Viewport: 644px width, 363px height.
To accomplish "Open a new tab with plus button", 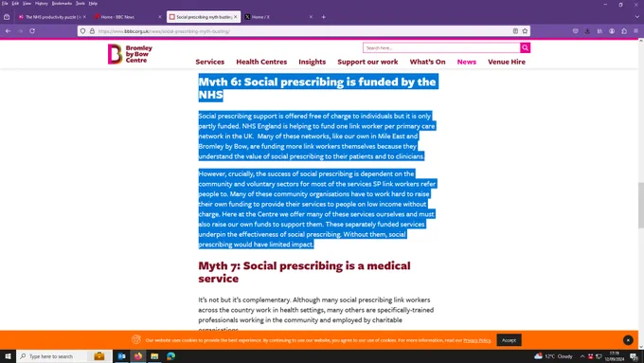I will pyautogui.click(x=324, y=17).
